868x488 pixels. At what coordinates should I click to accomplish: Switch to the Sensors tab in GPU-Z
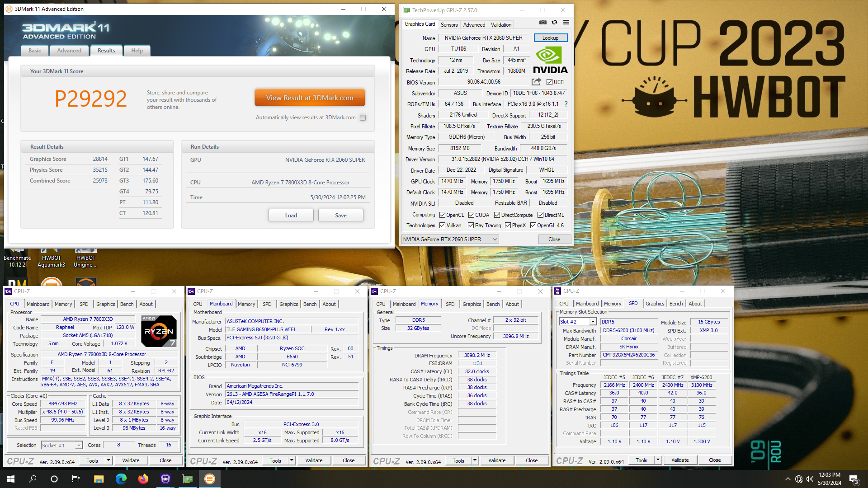(449, 25)
